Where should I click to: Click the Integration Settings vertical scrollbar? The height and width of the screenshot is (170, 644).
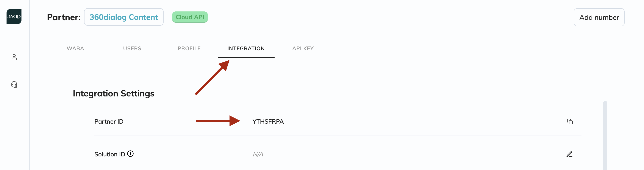[605, 135]
